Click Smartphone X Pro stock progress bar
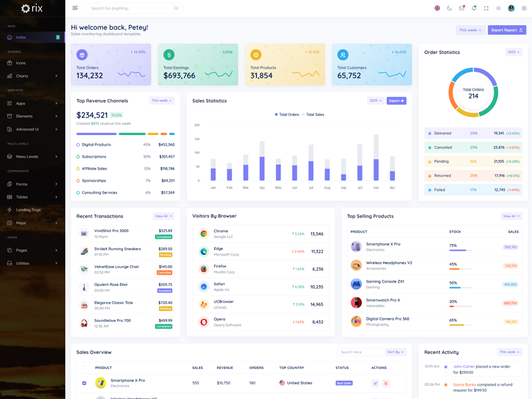Screen dimensions: 532x399 460,251
